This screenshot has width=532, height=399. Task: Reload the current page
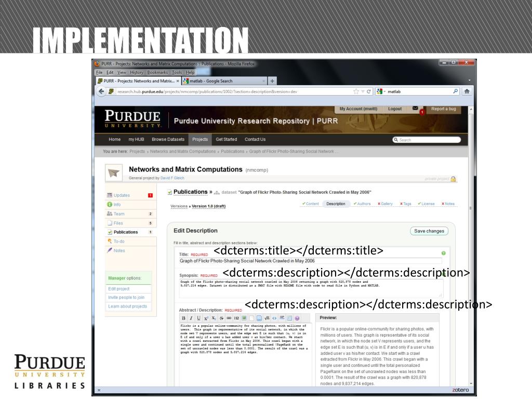coord(368,91)
